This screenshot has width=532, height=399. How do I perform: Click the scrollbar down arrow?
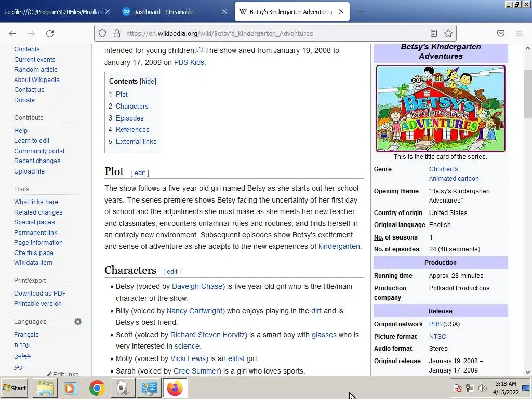click(528, 372)
